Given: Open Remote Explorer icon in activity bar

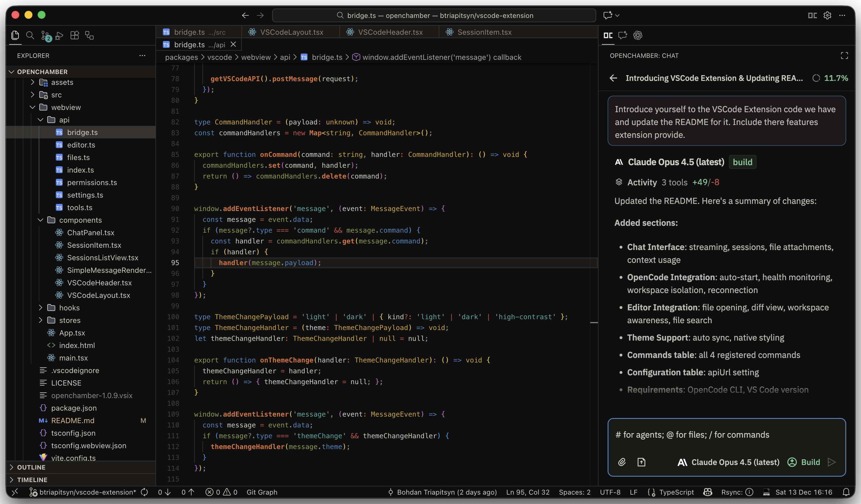Looking at the screenshot, I should [x=89, y=35].
